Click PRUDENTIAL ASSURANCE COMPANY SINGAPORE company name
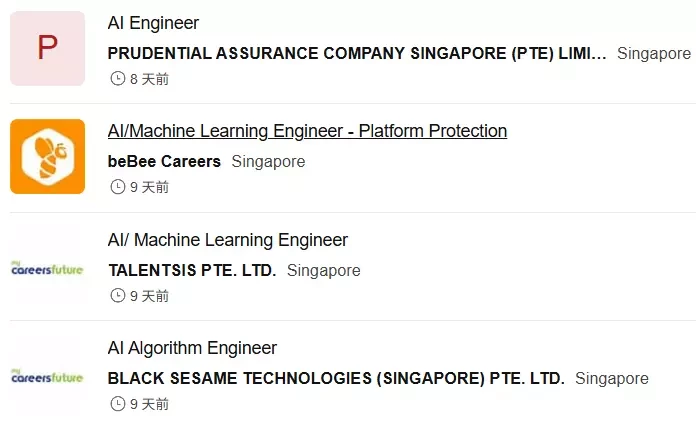Image resolution: width=696 pixels, height=421 pixels. [357, 53]
